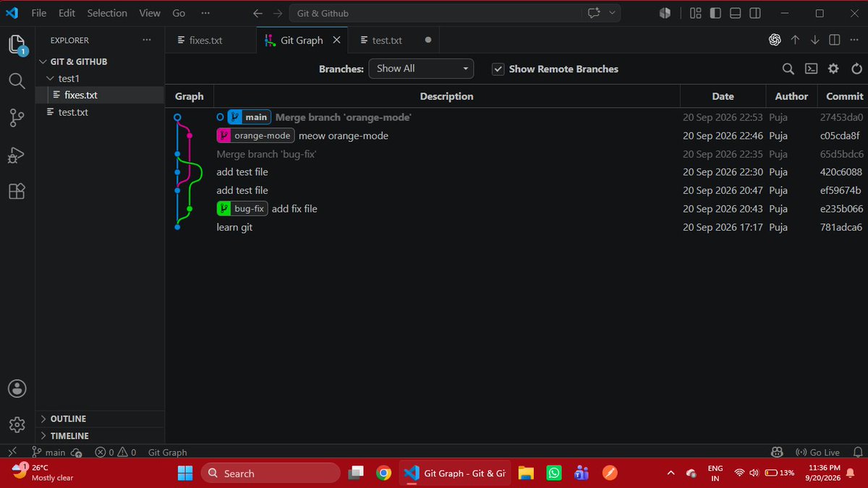Screen dimensions: 868x488
Task: Open the Extensions view
Action: tap(17, 191)
